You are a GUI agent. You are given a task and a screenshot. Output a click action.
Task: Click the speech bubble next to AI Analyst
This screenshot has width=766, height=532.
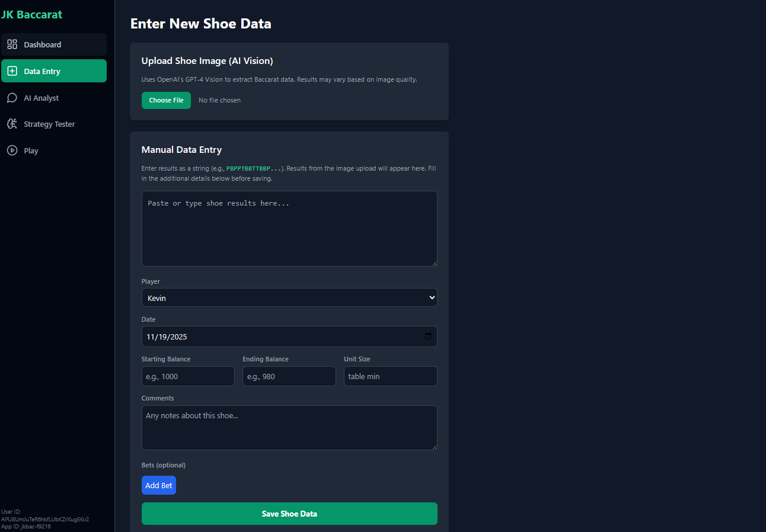pos(12,97)
